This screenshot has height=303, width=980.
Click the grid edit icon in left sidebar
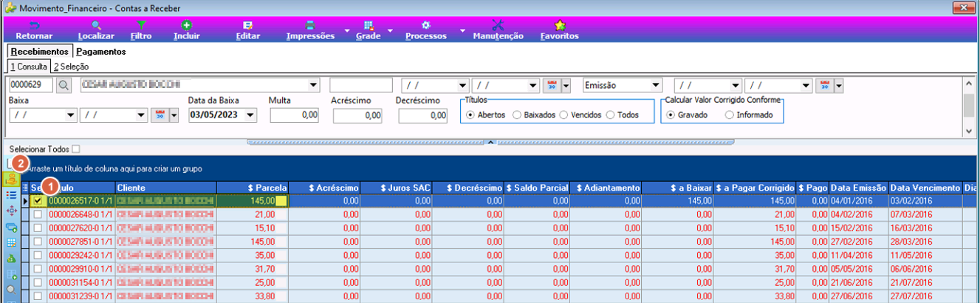10,242
